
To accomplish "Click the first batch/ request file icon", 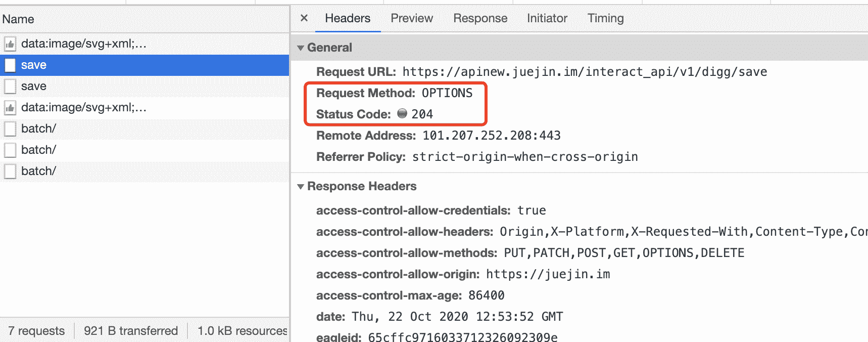I will click(10, 129).
